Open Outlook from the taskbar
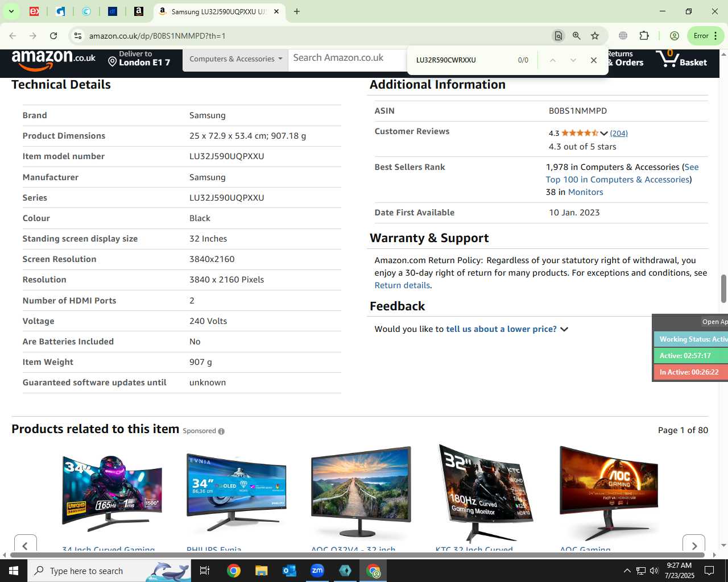Image resolution: width=728 pixels, height=582 pixels. point(289,571)
